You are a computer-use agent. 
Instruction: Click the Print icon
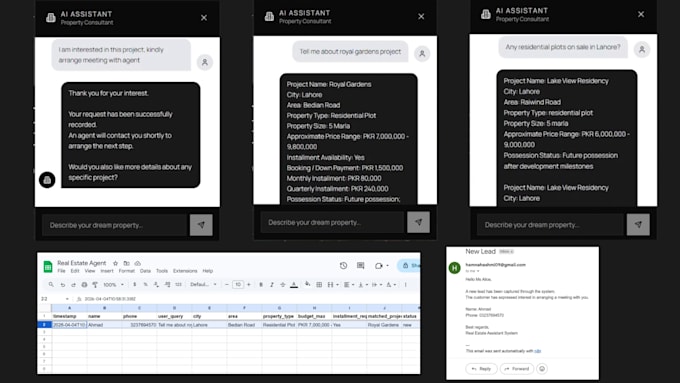point(84,285)
